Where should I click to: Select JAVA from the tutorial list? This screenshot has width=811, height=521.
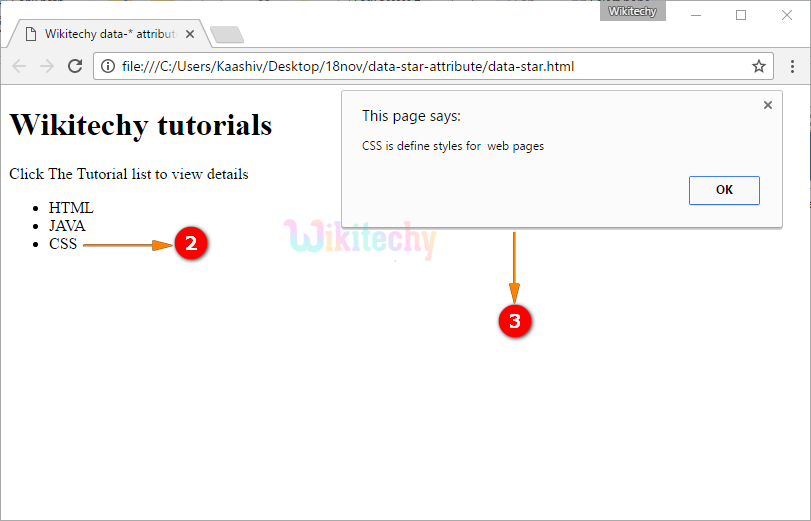(x=67, y=226)
